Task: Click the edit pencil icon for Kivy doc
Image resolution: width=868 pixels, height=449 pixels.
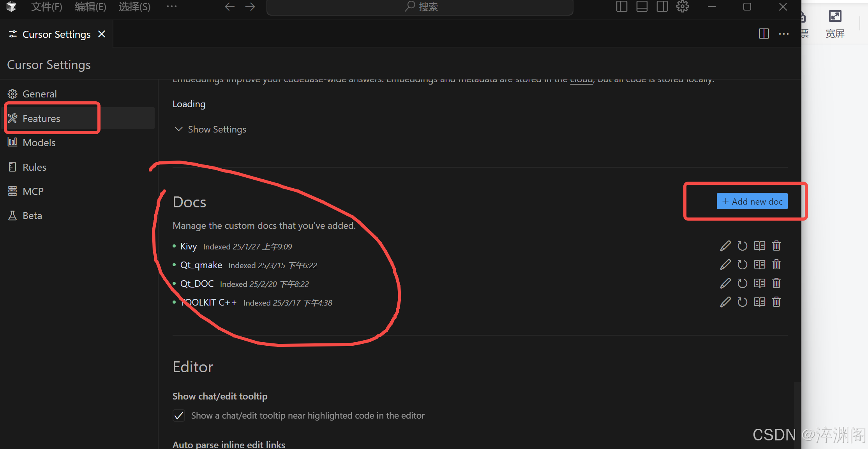Action: tap(725, 246)
